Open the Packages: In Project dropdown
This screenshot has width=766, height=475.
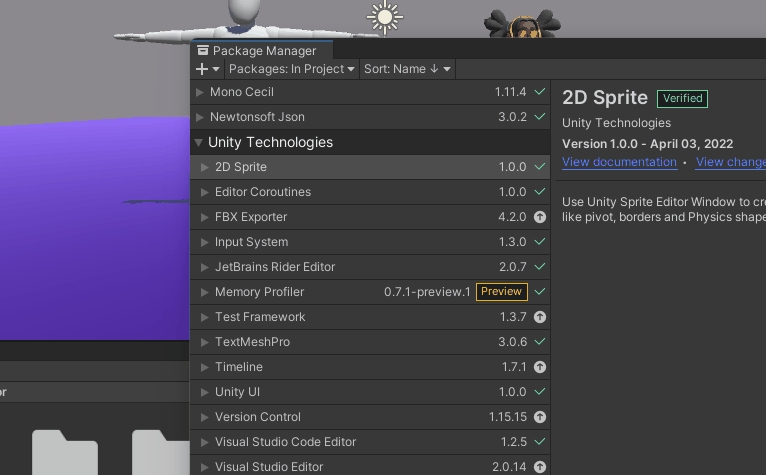[x=291, y=69]
